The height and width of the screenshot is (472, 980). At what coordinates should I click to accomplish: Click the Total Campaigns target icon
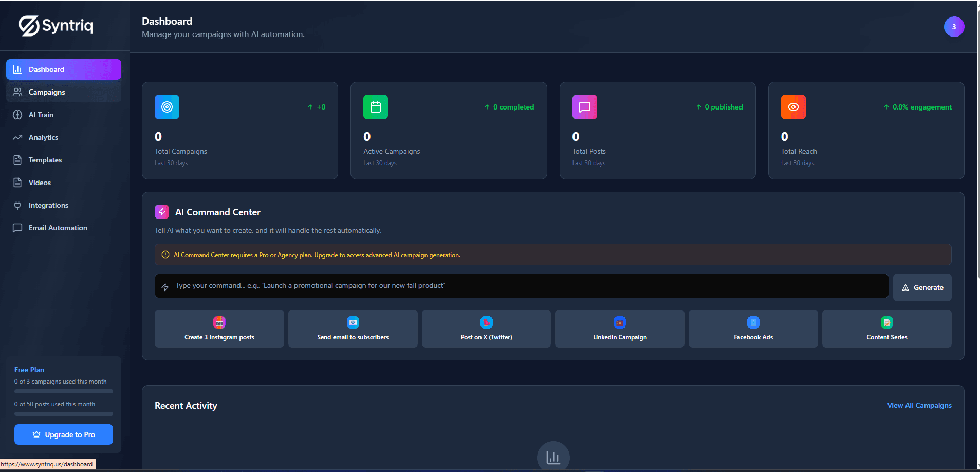[x=167, y=106]
